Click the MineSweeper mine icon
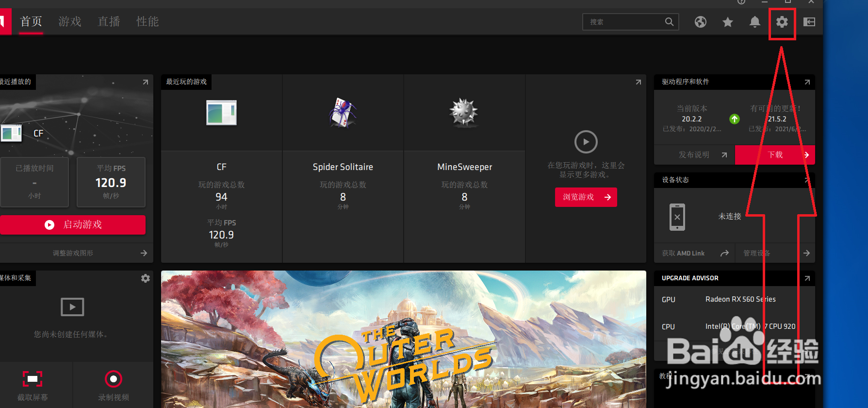This screenshot has height=408, width=868. pos(464,113)
